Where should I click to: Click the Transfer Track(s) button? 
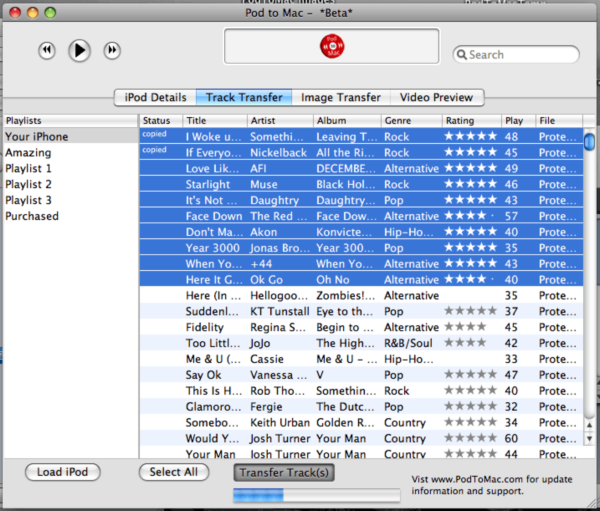pos(284,472)
